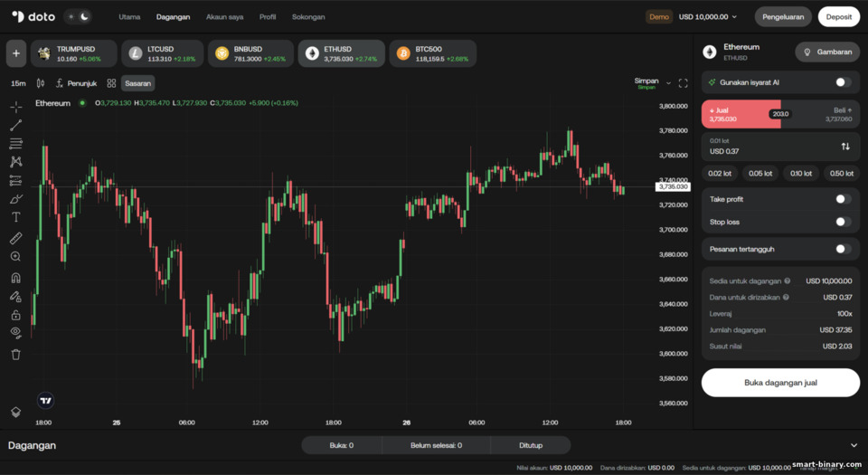
Task: Open the Penunjuk indicators menu
Action: tap(76, 83)
